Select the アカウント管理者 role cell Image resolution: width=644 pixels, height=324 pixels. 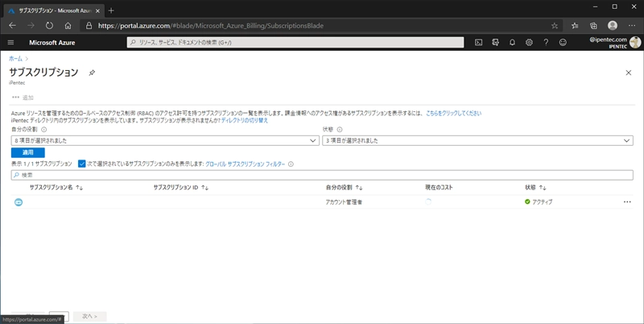[345, 202]
